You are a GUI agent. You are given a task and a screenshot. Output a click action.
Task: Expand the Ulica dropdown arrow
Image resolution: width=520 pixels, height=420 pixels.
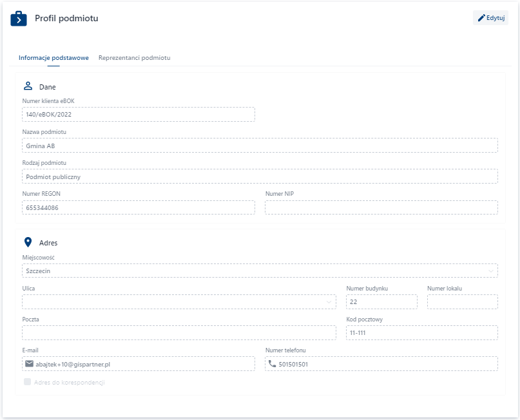(330, 302)
